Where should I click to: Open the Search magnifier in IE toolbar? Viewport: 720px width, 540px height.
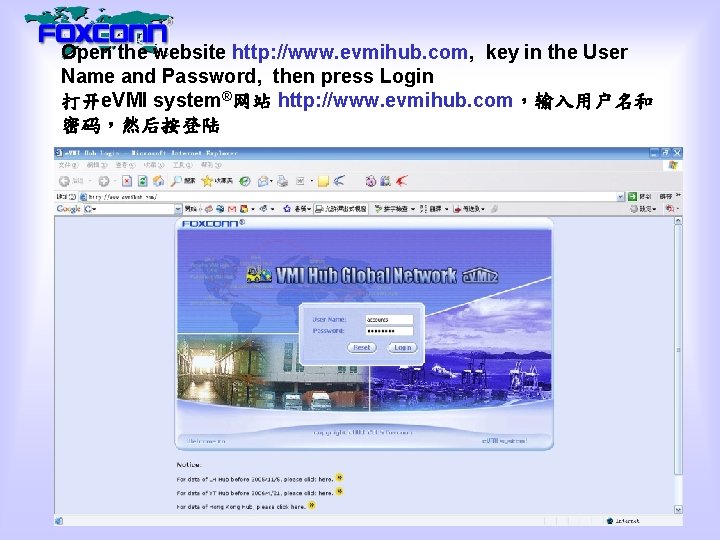point(176,181)
